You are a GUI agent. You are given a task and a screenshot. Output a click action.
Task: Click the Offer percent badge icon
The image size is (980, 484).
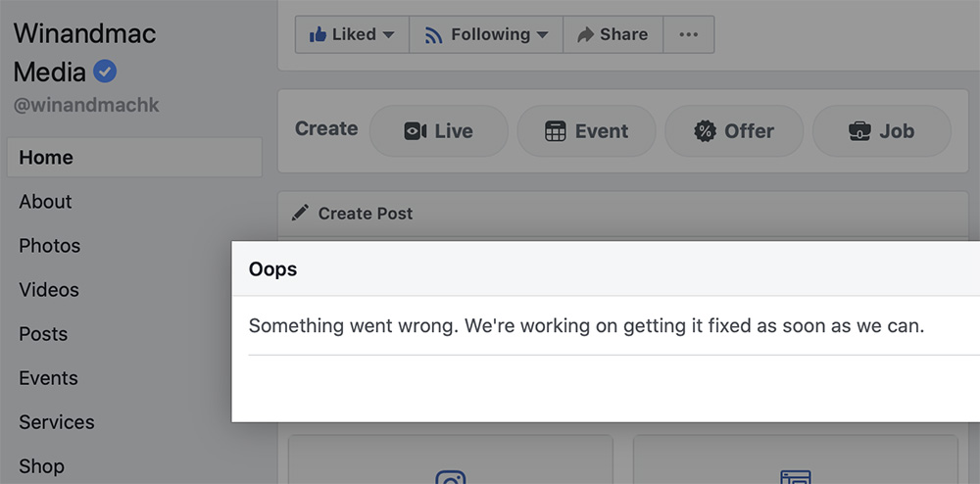[705, 131]
